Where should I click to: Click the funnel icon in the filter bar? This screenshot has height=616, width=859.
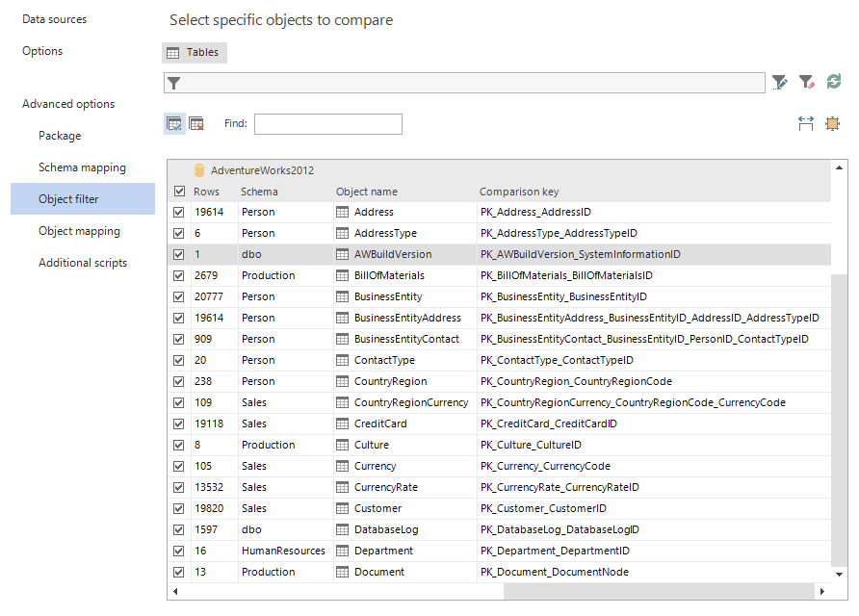174,83
